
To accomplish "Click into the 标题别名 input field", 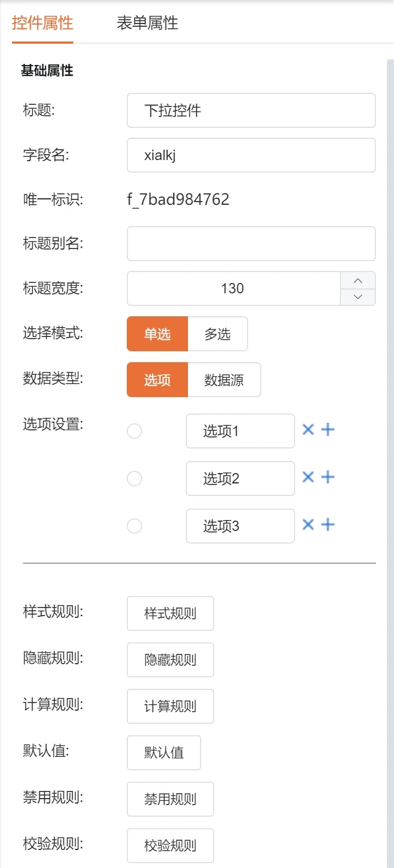I will pyautogui.click(x=251, y=244).
